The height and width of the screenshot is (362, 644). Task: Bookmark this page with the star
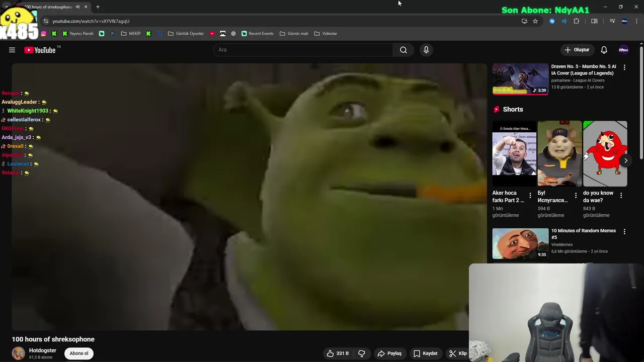(535, 21)
